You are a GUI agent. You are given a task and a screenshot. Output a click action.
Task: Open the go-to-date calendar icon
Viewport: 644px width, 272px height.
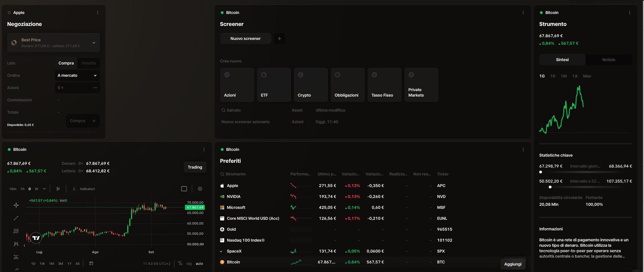point(91,263)
